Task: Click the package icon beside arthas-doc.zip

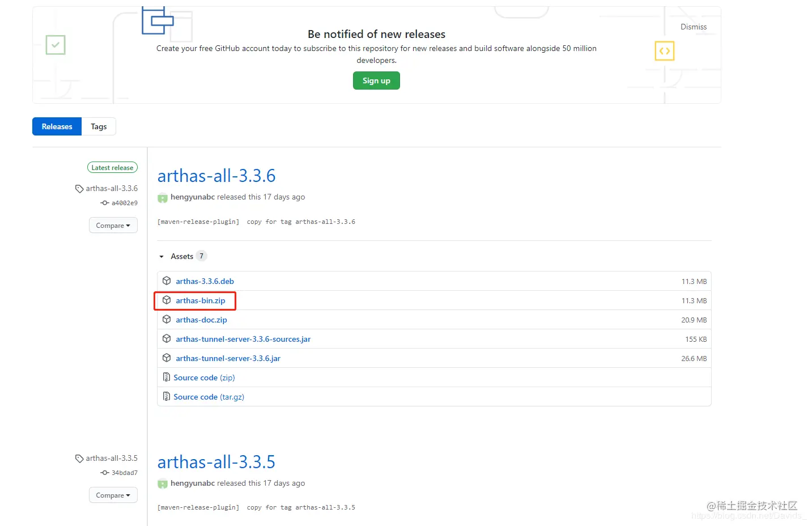Action: 167,319
